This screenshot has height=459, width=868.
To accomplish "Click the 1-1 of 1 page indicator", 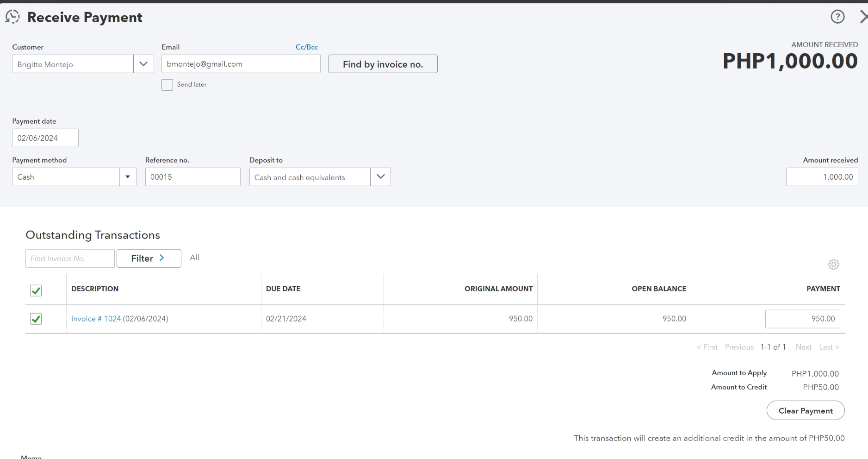I will click(x=773, y=347).
